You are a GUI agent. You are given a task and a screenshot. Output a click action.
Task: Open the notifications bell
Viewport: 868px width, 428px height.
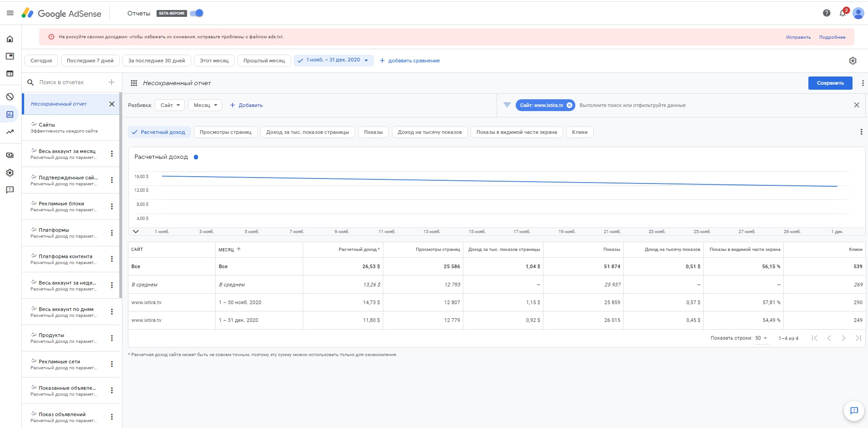(843, 13)
